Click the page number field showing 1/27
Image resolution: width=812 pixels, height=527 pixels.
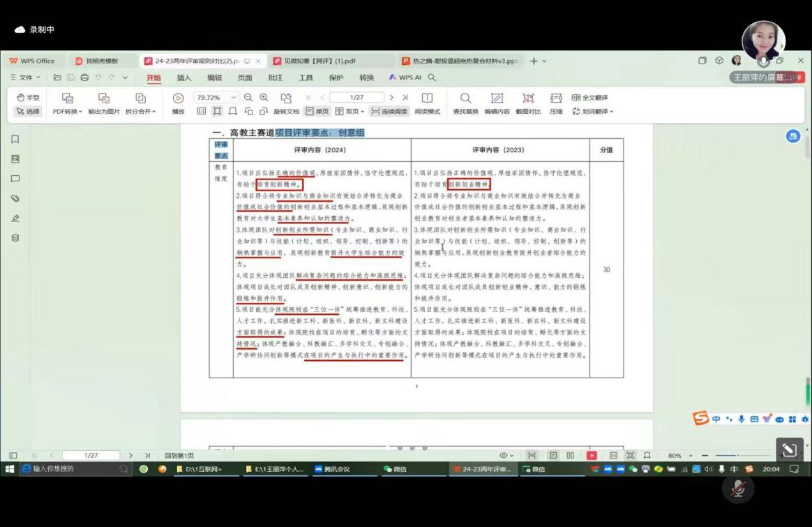tap(356, 98)
